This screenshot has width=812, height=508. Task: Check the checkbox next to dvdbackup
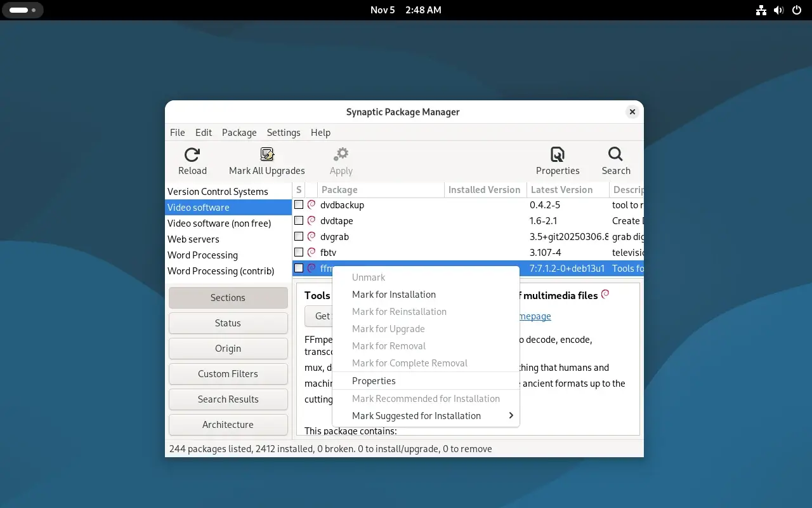click(x=299, y=204)
